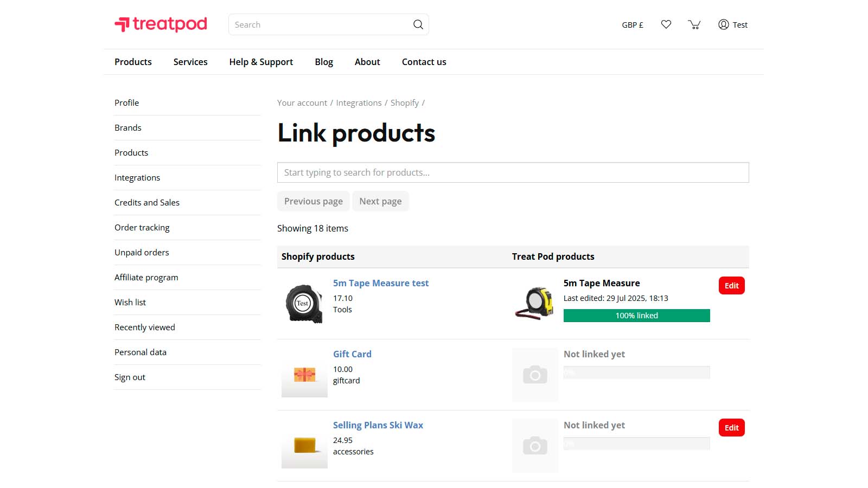This screenshot has width=868, height=488.
Task: Click the 5m Tape Measure test thumbnail
Action: tap(304, 304)
